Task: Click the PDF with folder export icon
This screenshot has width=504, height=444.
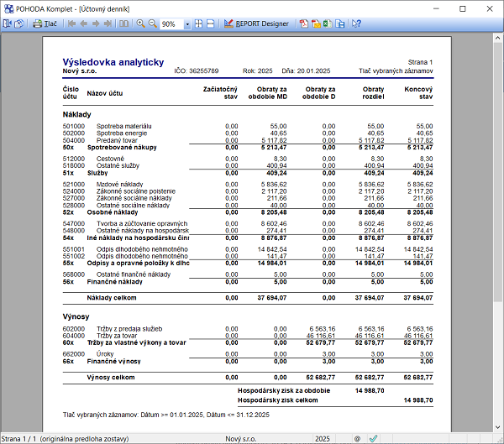Action: click(x=315, y=24)
